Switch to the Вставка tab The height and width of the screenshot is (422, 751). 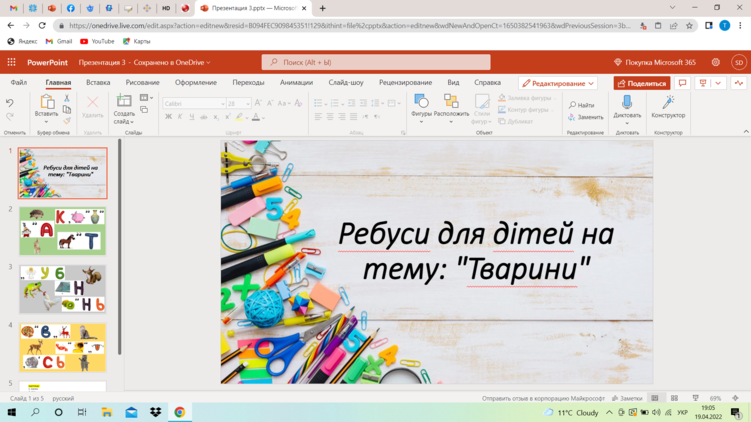(98, 82)
